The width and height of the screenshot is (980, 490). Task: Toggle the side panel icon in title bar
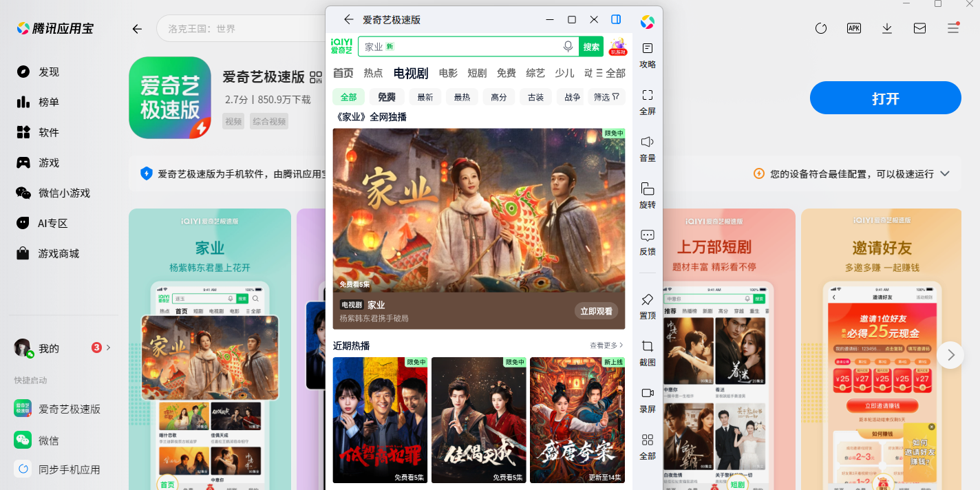(x=616, y=19)
